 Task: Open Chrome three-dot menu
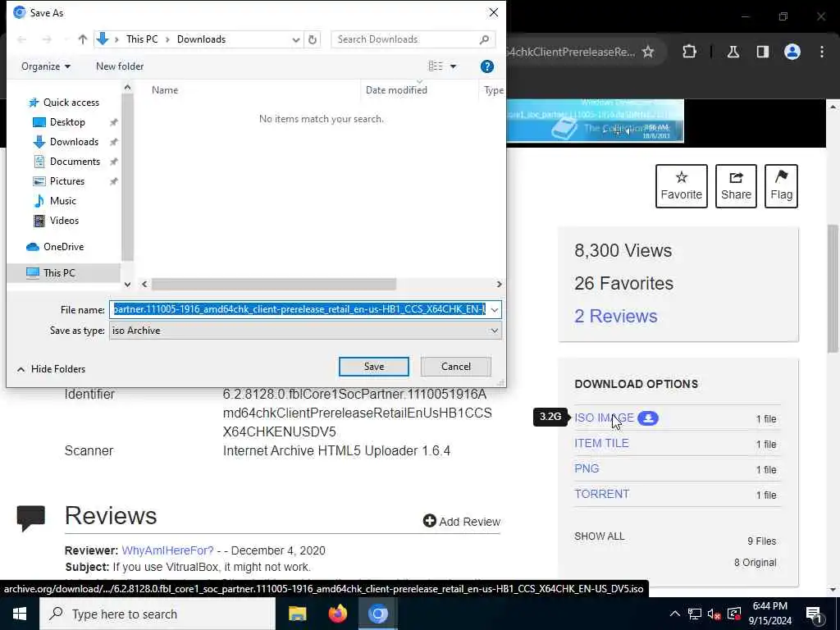point(822,52)
